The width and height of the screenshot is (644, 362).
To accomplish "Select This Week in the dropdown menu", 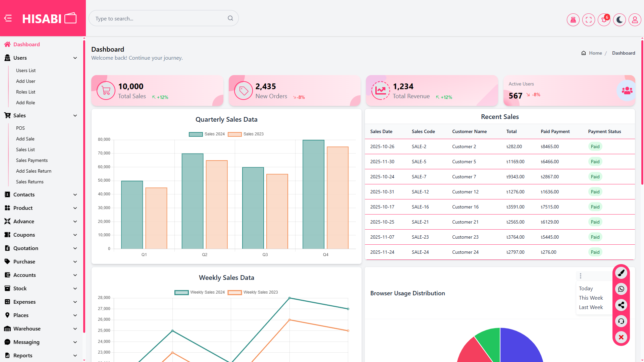I will [591, 298].
